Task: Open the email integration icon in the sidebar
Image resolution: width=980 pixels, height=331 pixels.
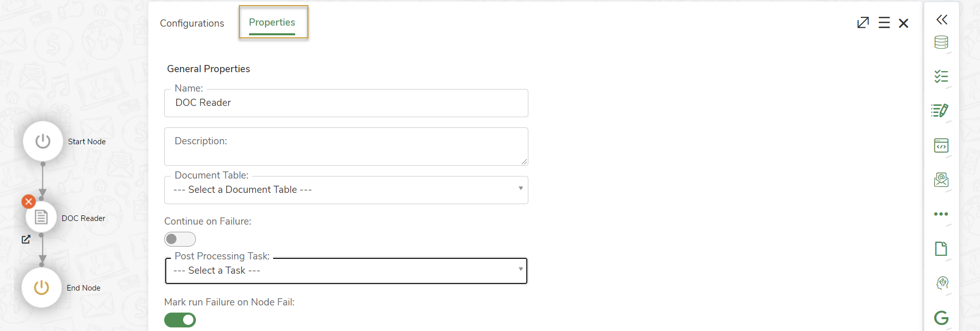Action: click(942, 180)
